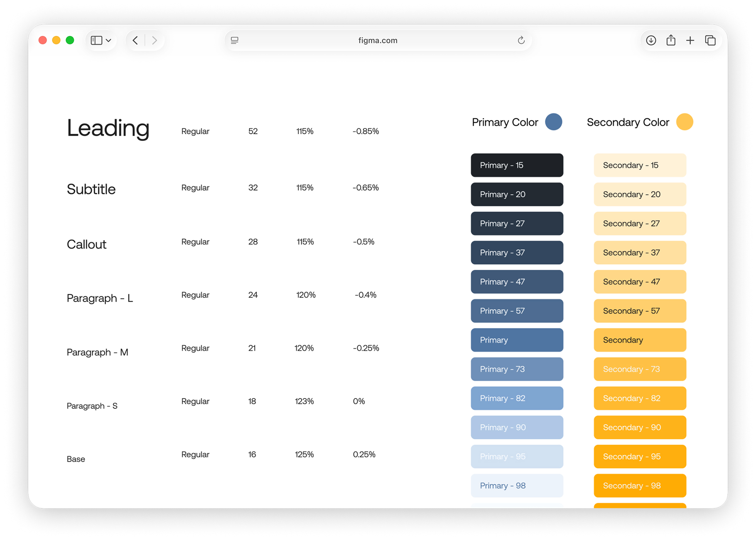The image size is (756, 540).
Task: Click the Safari sidebar toggle icon
Action: point(96,40)
